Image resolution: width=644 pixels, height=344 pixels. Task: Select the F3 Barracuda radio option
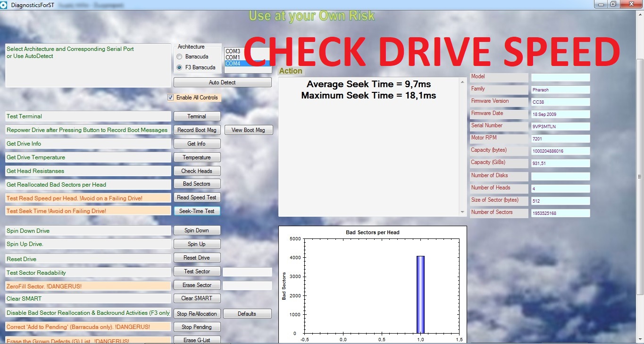[x=179, y=67]
